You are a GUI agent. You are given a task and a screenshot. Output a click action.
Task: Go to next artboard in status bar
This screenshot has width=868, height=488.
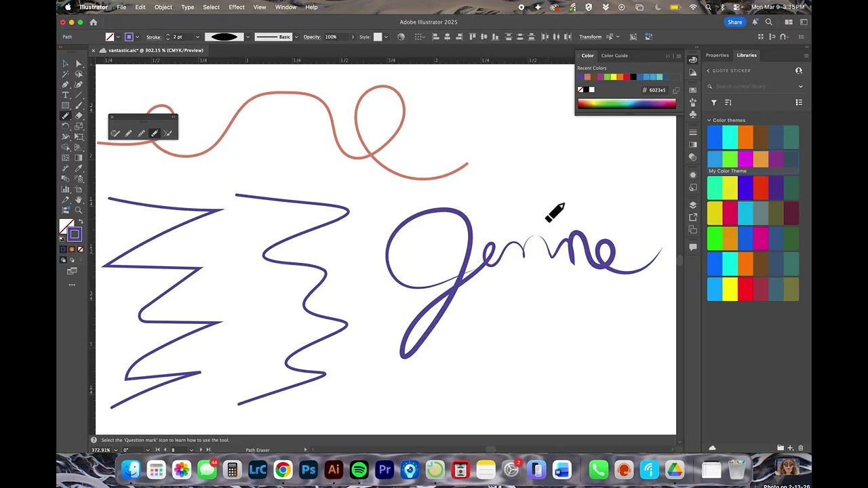[201, 450]
